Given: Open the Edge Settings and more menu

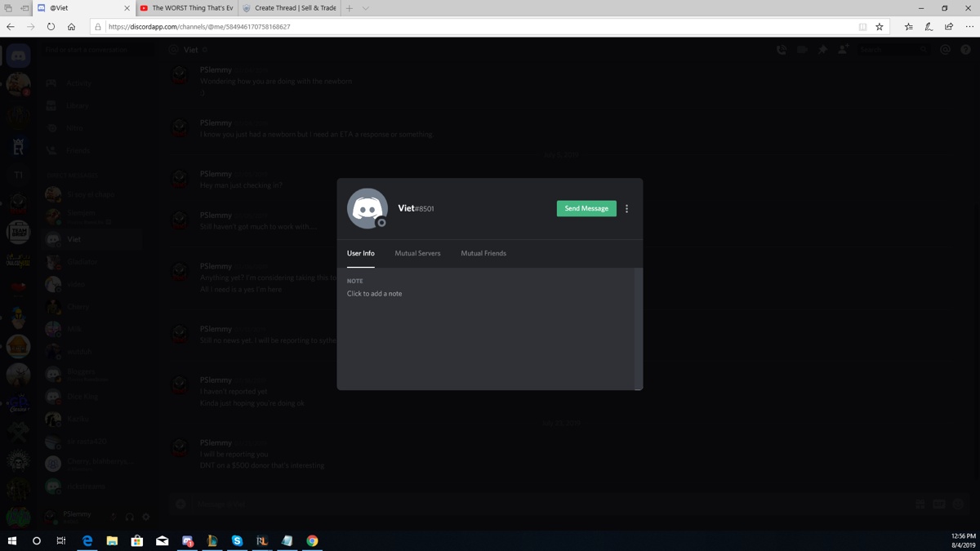Looking at the screenshot, I should click(969, 27).
